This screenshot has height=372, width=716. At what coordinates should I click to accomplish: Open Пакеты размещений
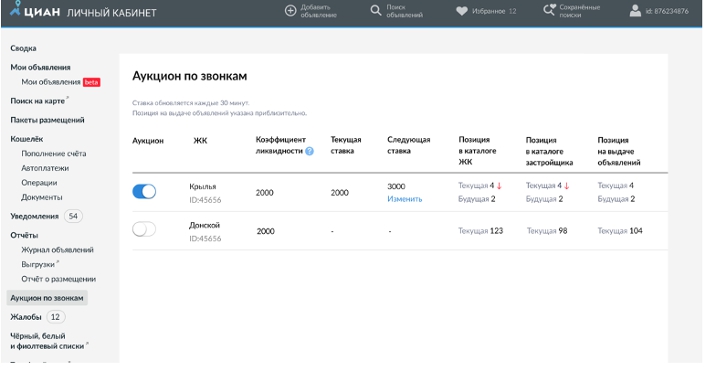(x=47, y=120)
